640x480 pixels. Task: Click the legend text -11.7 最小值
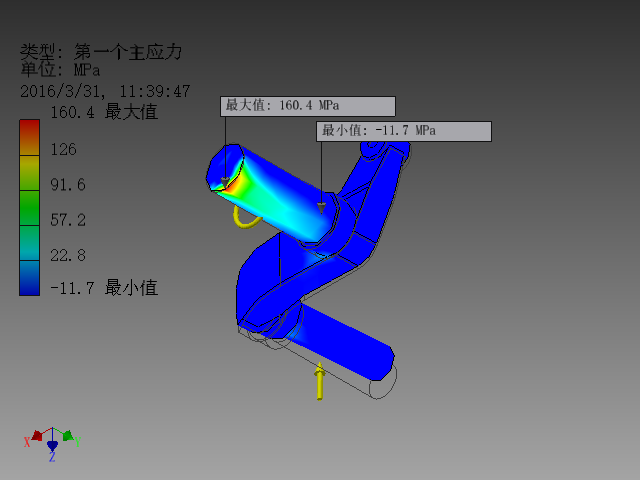104,288
